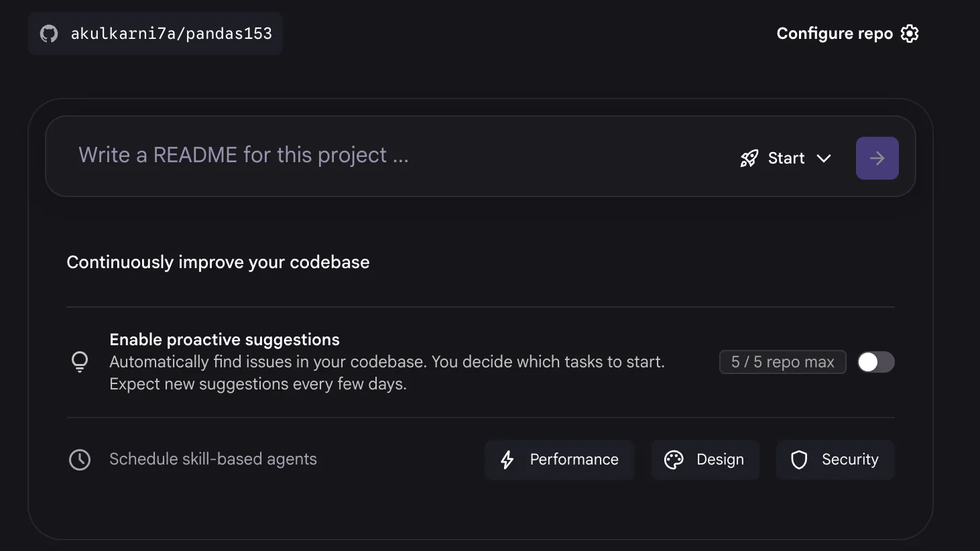Image resolution: width=980 pixels, height=551 pixels.
Task: Toggle the proactive suggestions switch on
Action: pos(875,362)
